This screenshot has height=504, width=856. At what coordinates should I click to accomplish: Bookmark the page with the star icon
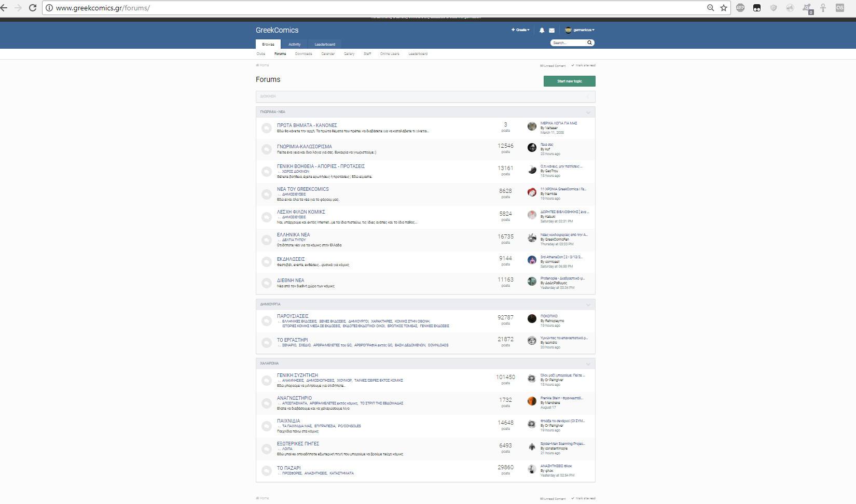click(x=724, y=8)
